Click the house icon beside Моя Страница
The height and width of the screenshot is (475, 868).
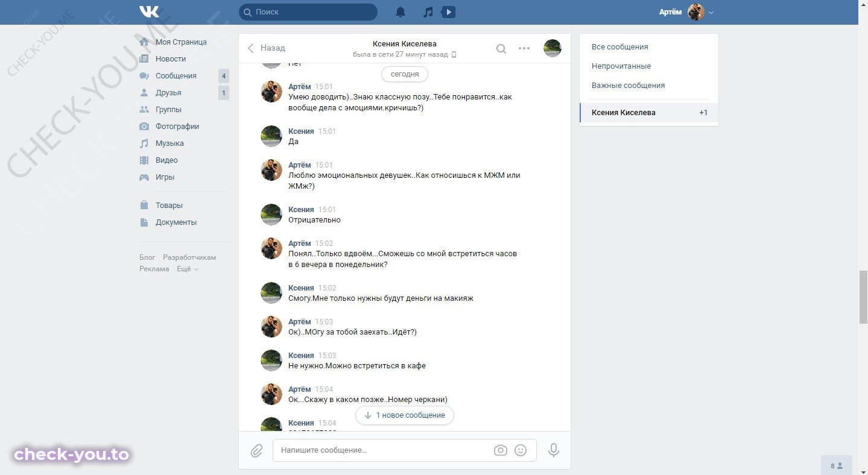click(x=144, y=42)
